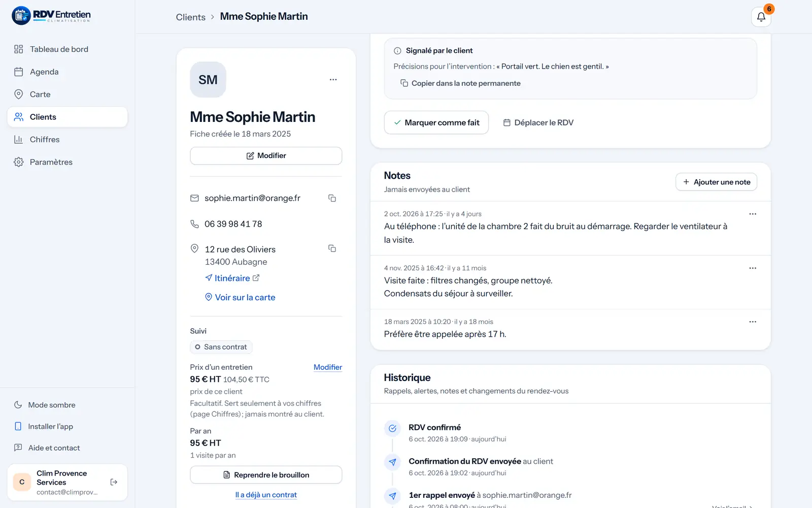Open options for the 4 nov. 2025 note
The width and height of the screenshot is (812, 508).
point(753,268)
